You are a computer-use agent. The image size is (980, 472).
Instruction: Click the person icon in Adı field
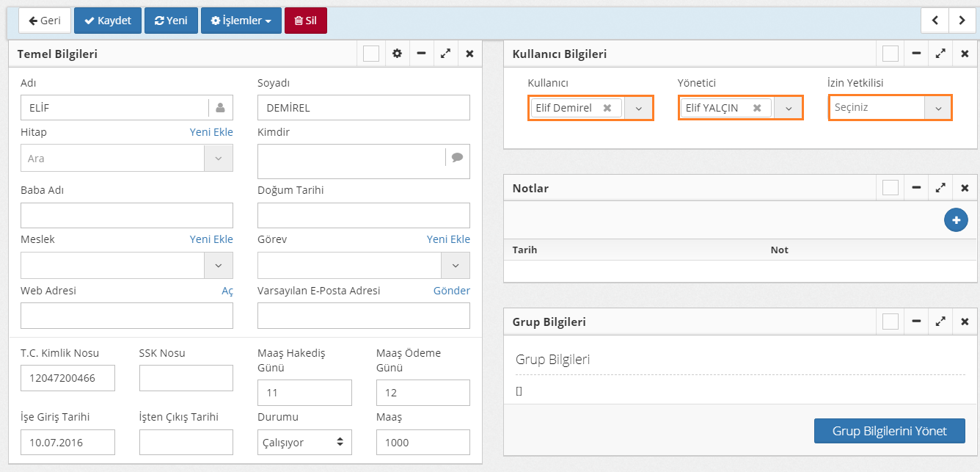click(220, 108)
